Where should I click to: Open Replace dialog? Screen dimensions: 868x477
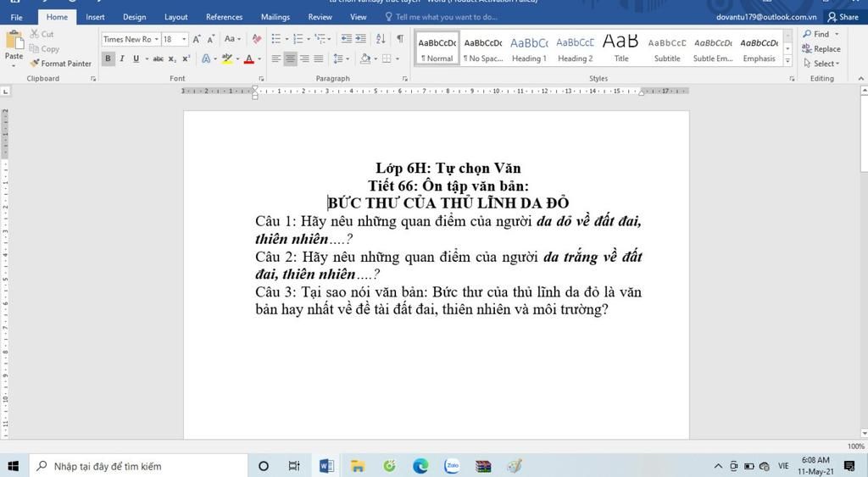tap(821, 48)
